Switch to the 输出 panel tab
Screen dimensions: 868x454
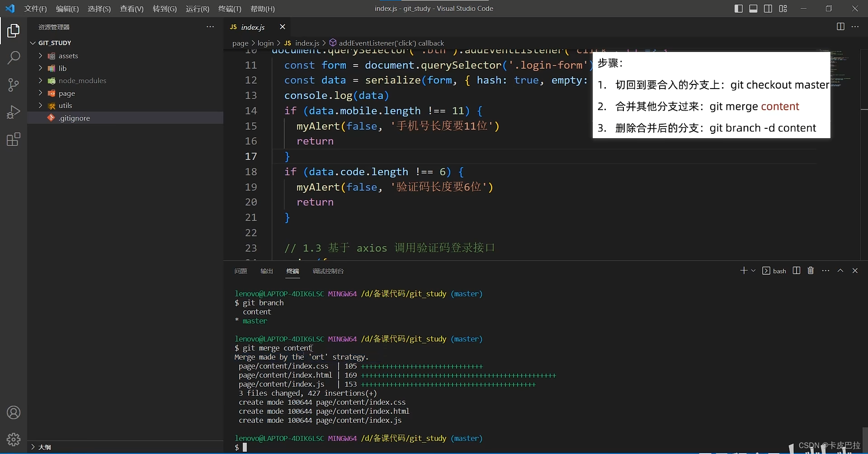[267, 271]
